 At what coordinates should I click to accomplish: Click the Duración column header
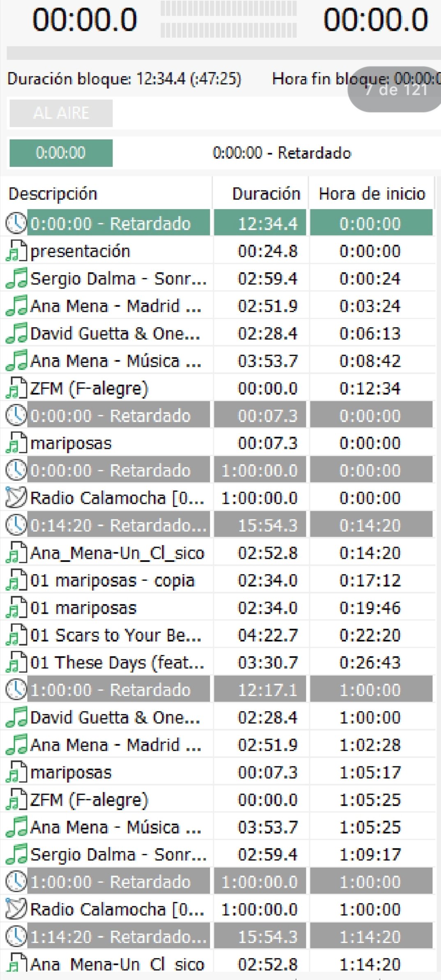[266, 194]
